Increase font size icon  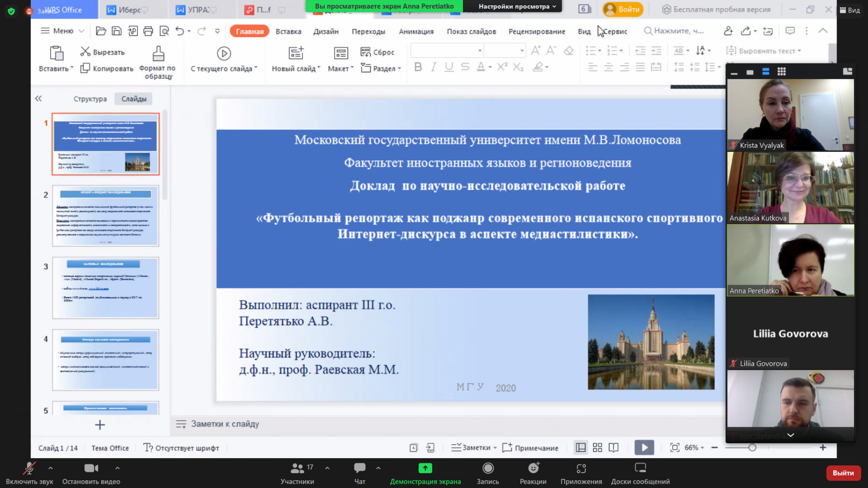click(535, 51)
